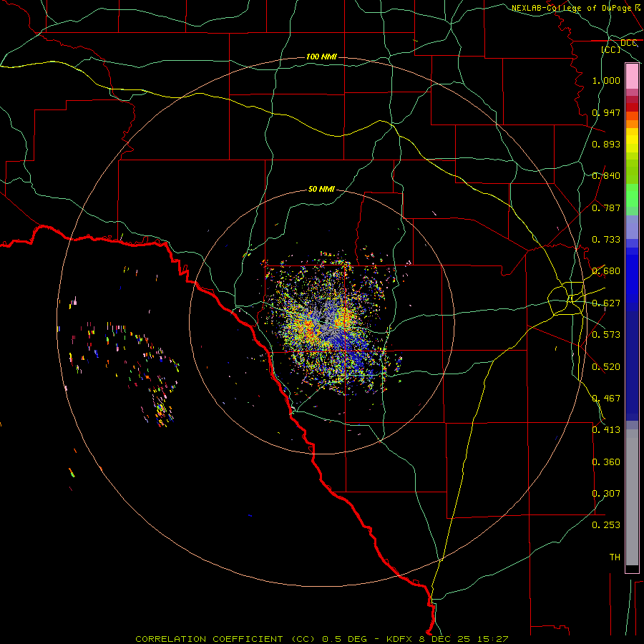Click the yellow segment of the color bar
The height and width of the screenshot is (644, 644).
tap(632, 144)
